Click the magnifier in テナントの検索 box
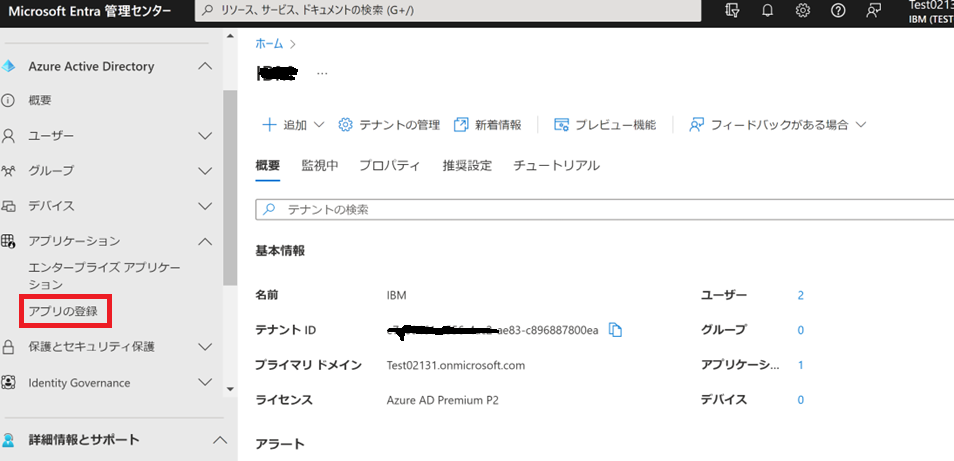954x461 pixels. click(268, 210)
